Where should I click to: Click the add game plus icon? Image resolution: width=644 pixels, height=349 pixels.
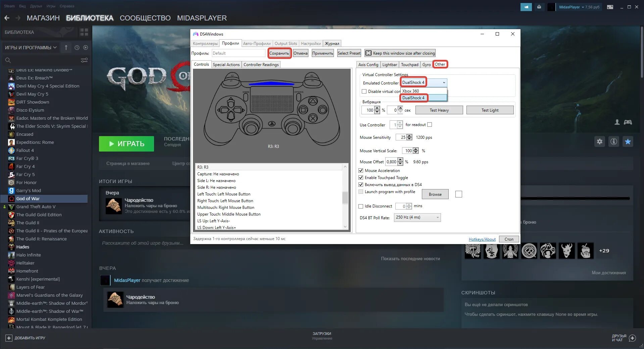(x=9, y=338)
